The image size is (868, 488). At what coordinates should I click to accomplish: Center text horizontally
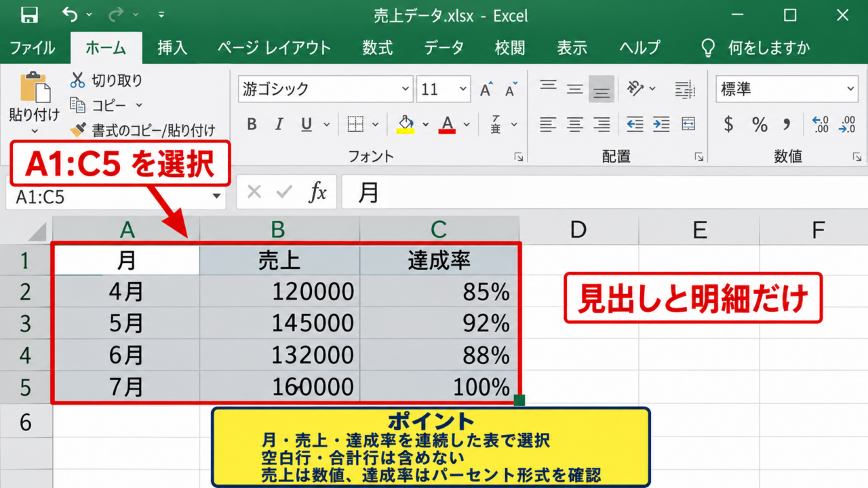pos(575,124)
